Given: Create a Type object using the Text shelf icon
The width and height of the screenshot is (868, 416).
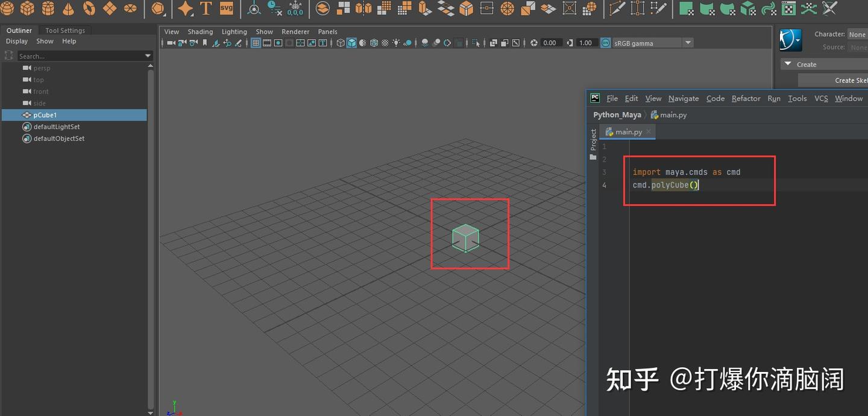Looking at the screenshot, I should pos(206,8).
